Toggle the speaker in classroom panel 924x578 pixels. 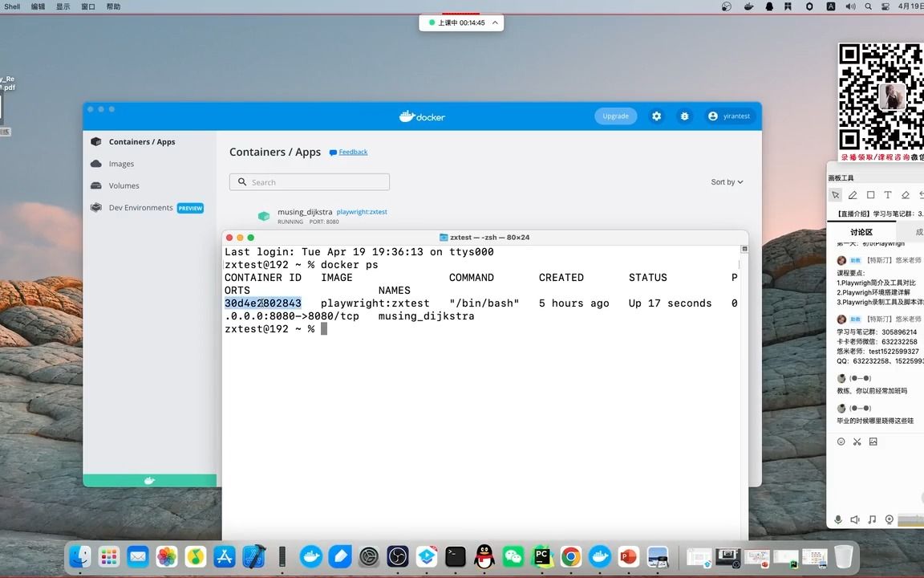pos(855,519)
